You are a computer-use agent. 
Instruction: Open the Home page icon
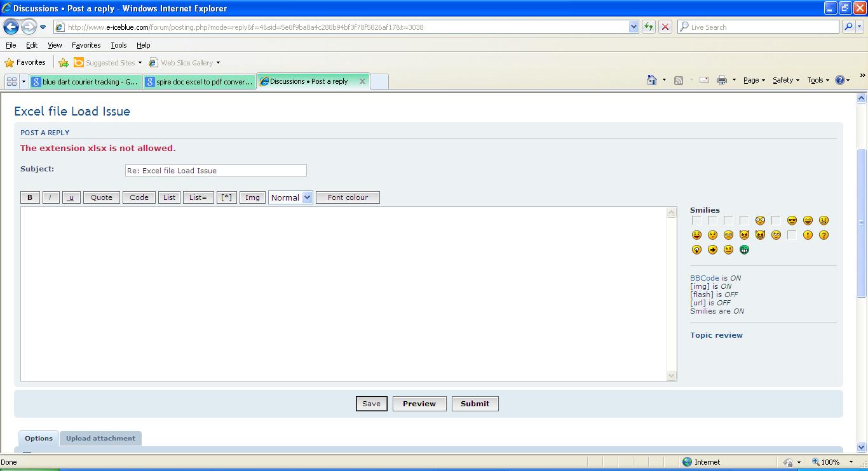coord(651,80)
